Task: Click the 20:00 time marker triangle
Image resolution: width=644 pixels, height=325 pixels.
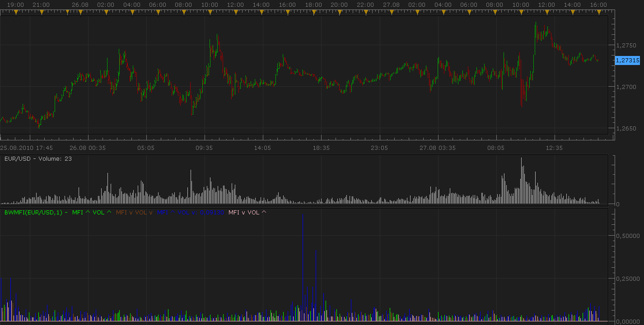Action: coord(339,13)
